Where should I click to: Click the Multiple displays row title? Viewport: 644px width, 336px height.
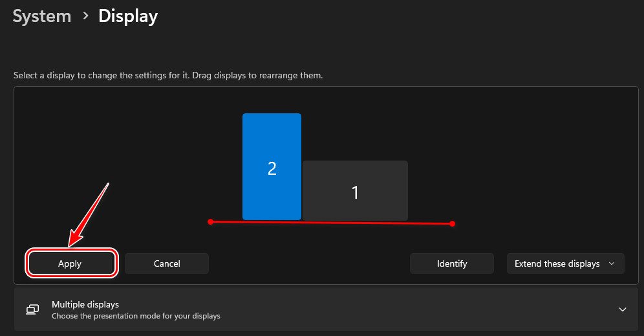coord(85,304)
